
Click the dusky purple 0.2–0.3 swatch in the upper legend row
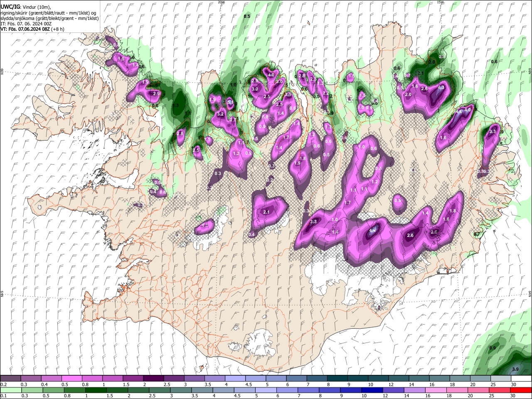10,379
